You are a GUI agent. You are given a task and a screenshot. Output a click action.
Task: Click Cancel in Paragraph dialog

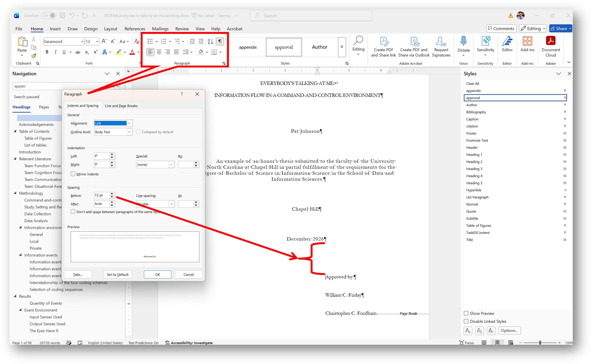(x=188, y=274)
